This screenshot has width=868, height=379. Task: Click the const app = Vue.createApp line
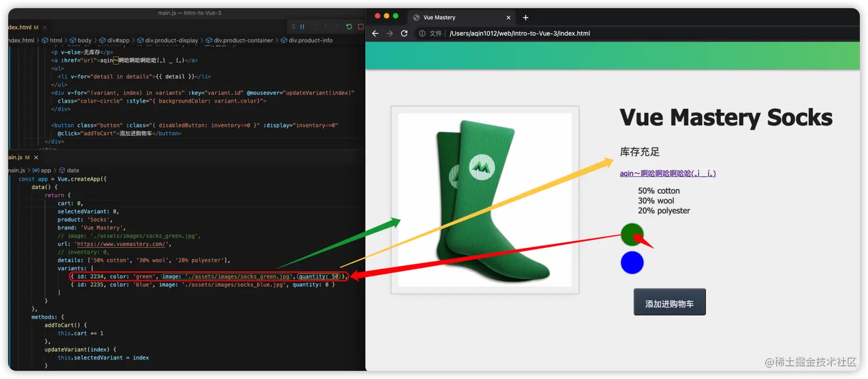[63, 179]
